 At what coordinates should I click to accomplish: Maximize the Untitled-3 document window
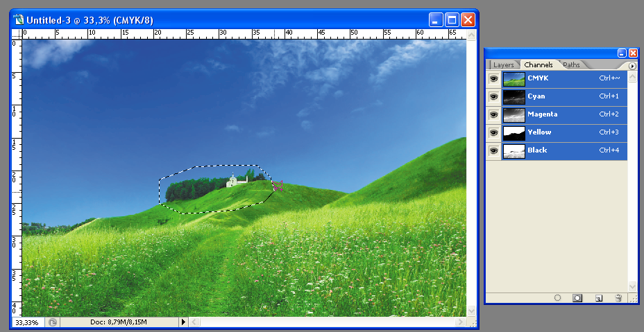point(452,19)
